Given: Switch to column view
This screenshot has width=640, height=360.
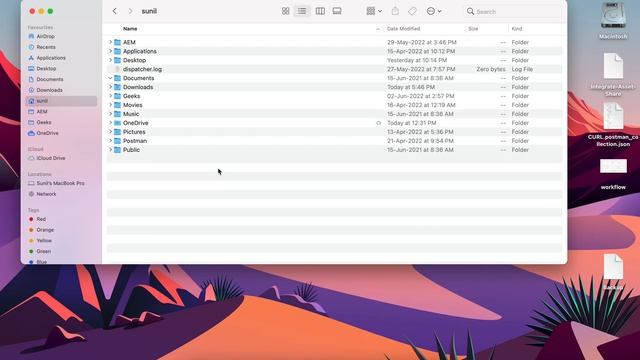Looking at the screenshot, I should (320, 11).
